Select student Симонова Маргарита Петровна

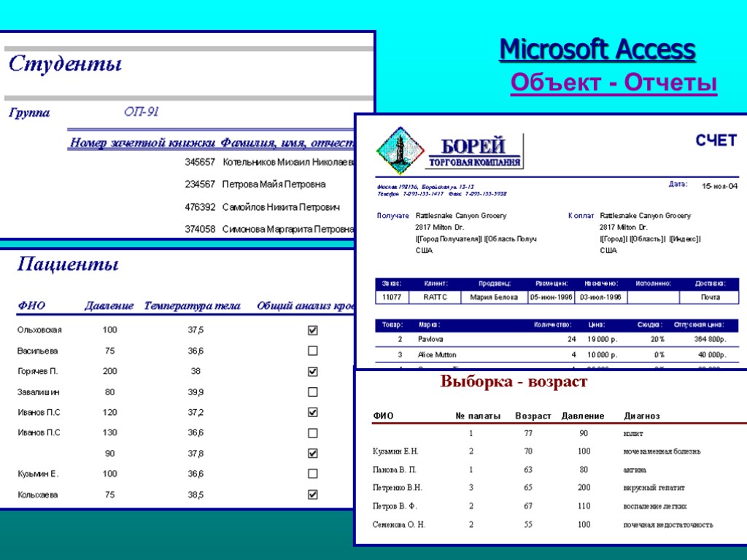[288, 229]
